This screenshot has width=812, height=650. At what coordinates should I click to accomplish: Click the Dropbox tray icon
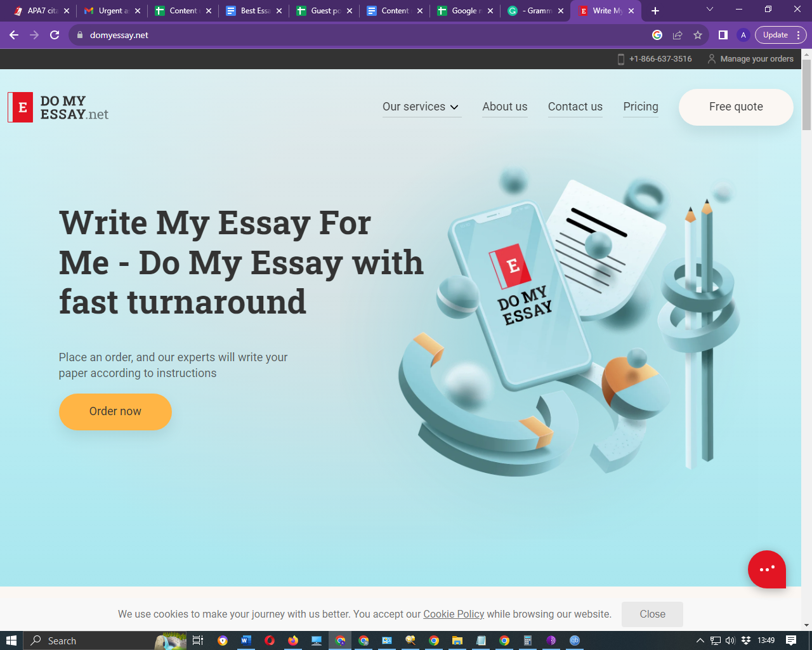746,640
